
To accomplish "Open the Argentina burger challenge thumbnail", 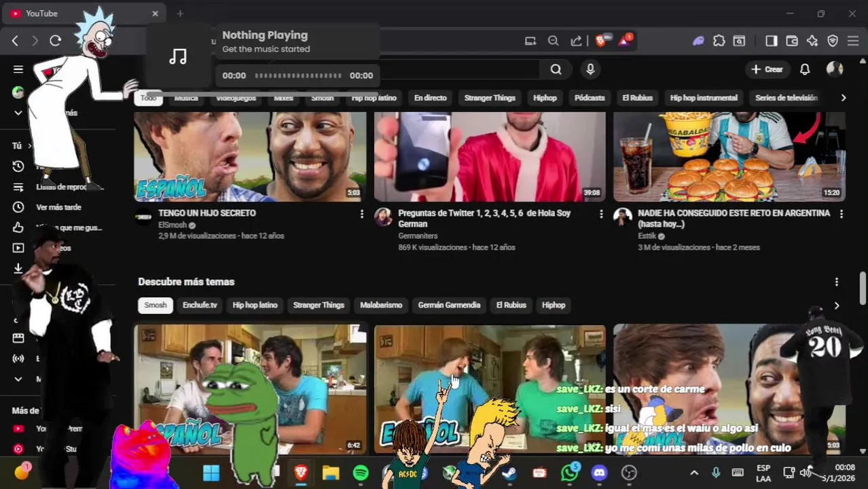I will click(x=729, y=157).
